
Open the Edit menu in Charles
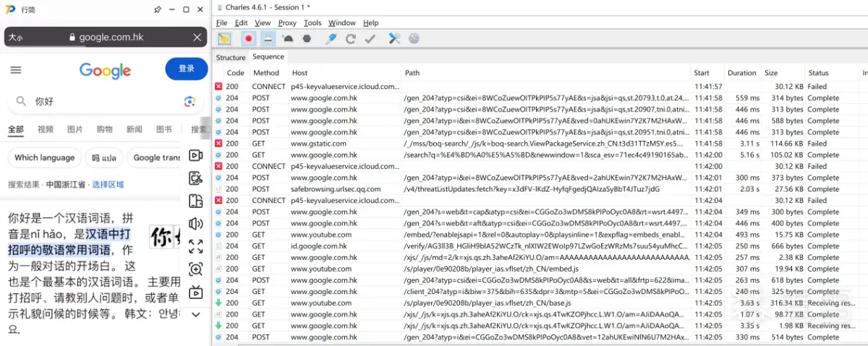(241, 23)
